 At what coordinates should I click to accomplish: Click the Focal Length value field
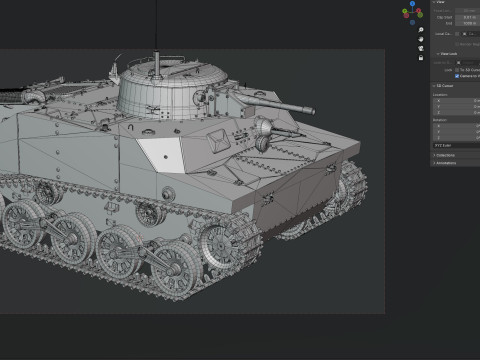(468, 11)
